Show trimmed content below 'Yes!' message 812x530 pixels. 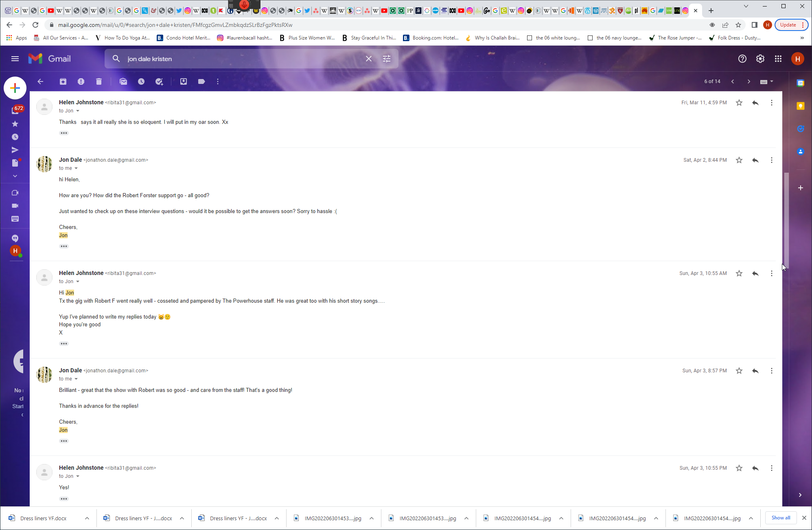64,499
